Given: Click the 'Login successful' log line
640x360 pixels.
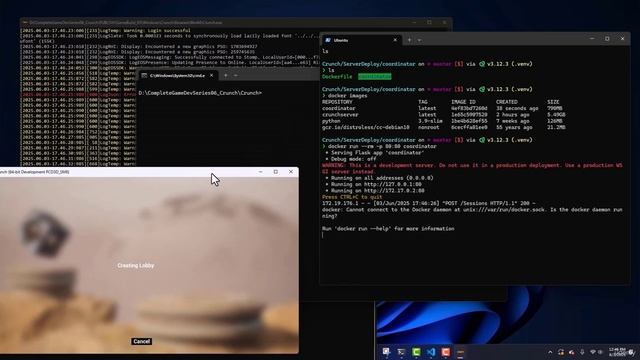Looking at the screenshot, I should (x=105, y=30).
